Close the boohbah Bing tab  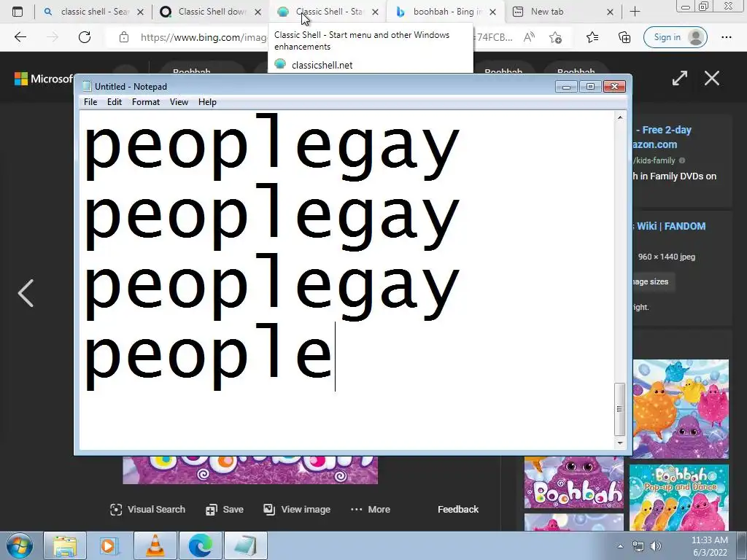tap(493, 12)
